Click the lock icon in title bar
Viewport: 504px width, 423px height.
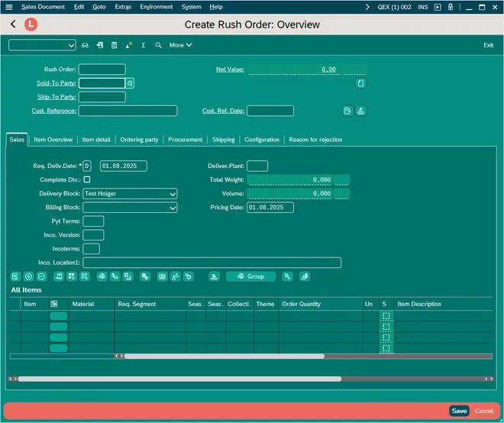451,7
